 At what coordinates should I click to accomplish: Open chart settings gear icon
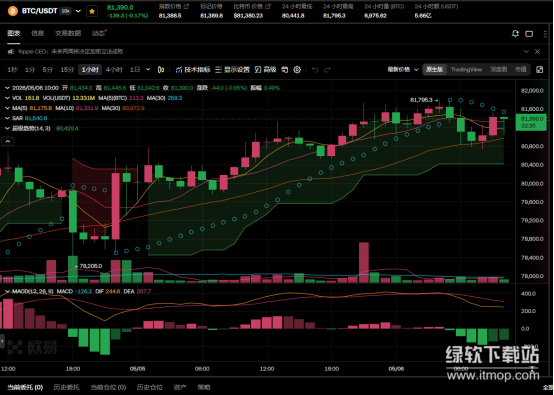click(x=297, y=70)
